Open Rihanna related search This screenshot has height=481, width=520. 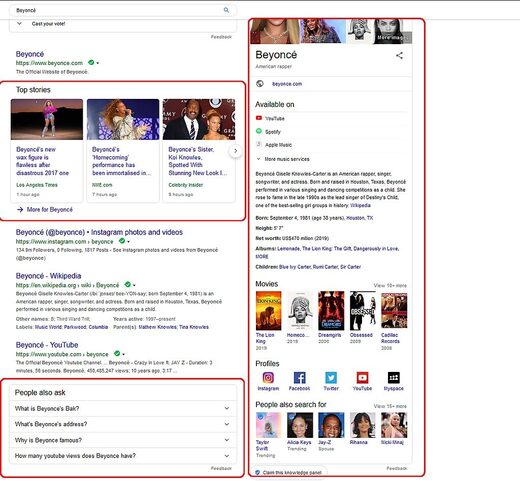click(363, 425)
